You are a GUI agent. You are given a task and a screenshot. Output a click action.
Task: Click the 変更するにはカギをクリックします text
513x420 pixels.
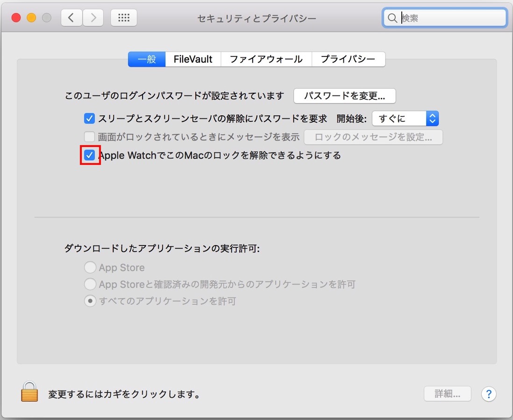pos(124,394)
